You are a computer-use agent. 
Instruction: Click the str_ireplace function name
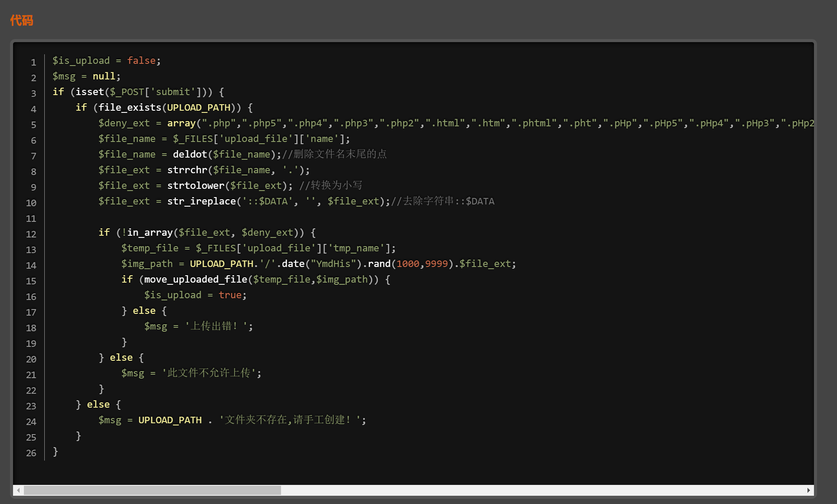coord(202,201)
